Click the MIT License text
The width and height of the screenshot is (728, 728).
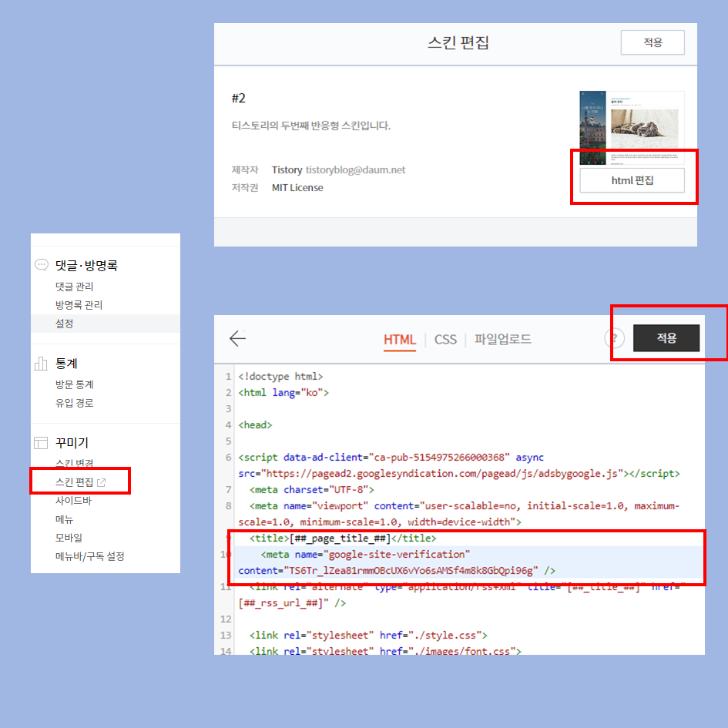(x=297, y=187)
